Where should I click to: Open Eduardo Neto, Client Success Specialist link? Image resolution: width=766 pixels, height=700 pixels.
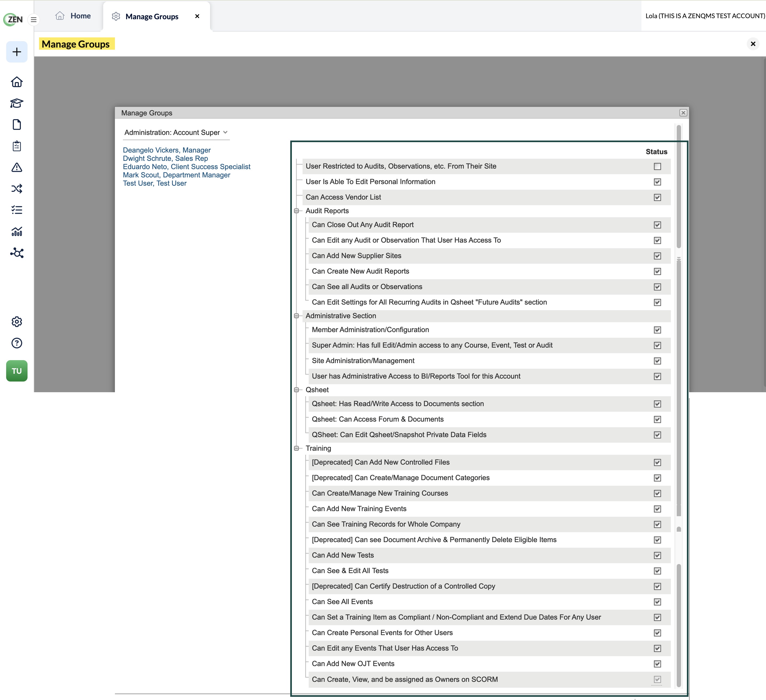click(187, 167)
